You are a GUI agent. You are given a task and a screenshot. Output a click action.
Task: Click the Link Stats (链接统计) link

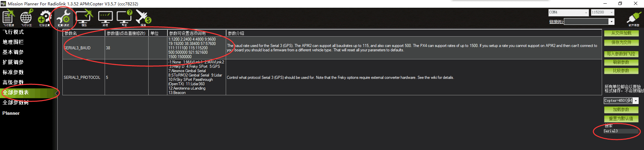click(x=556, y=22)
